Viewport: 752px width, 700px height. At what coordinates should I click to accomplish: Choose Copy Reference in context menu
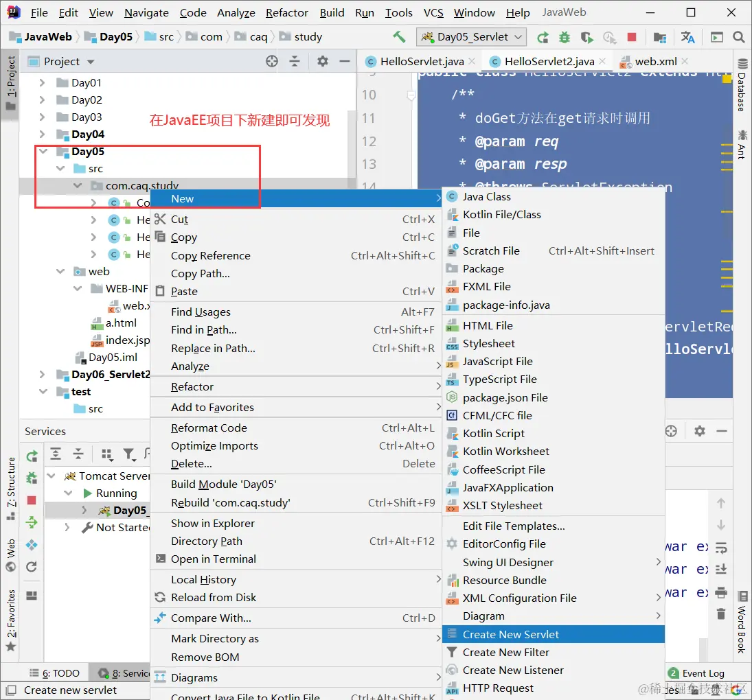[296, 255]
